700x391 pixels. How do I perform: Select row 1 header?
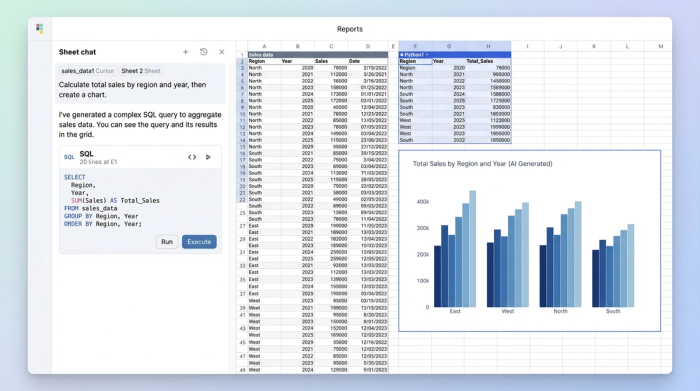pos(242,55)
